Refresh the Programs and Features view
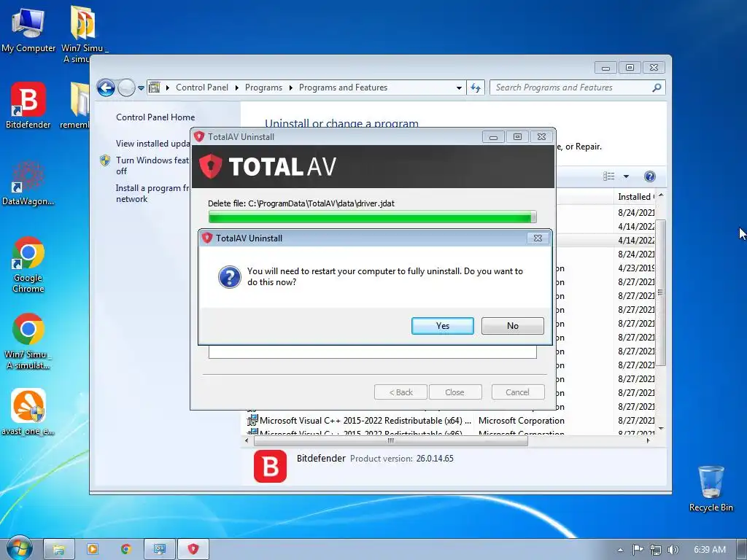 coord(476,87)
